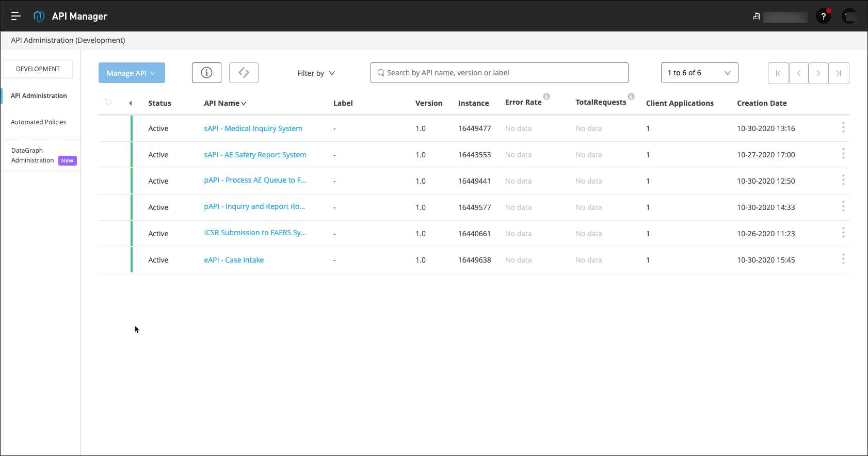Screen dimensions: 868x456
Task: Jump to the last page of results
Action: [x=839, y=73]
